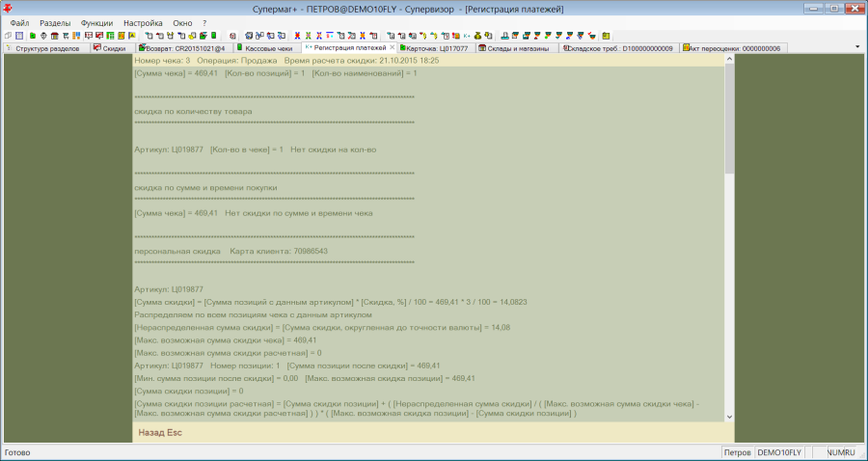The image size is (868, 461).
Task: Click the orange and blue columns icon
Action: coord(76,36)
